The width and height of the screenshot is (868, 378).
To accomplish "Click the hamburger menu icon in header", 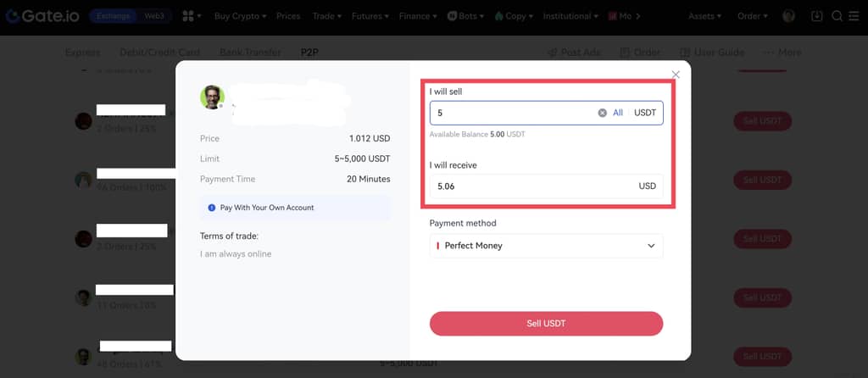I will (x=854, y=16).
